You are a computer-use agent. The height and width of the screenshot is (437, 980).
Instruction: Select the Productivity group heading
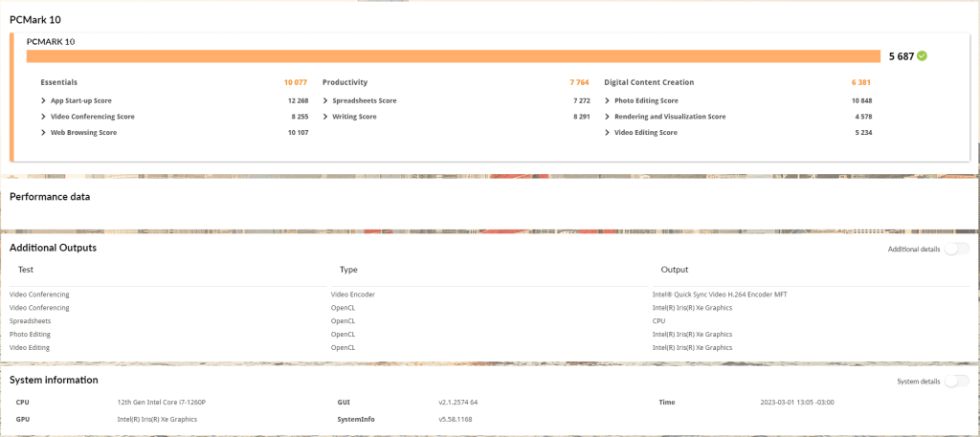pos(345,82)
